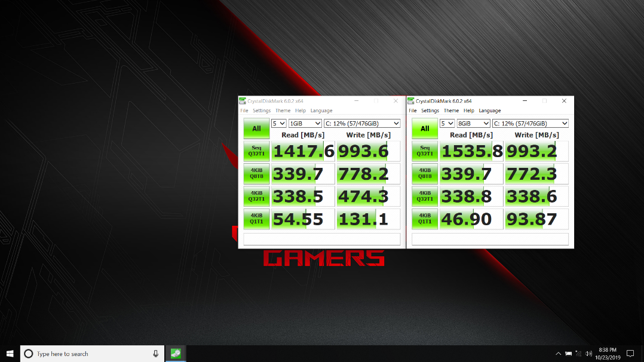
Task: Start 4KiB Q1T1 test in left window
Action: coord(256,219)
